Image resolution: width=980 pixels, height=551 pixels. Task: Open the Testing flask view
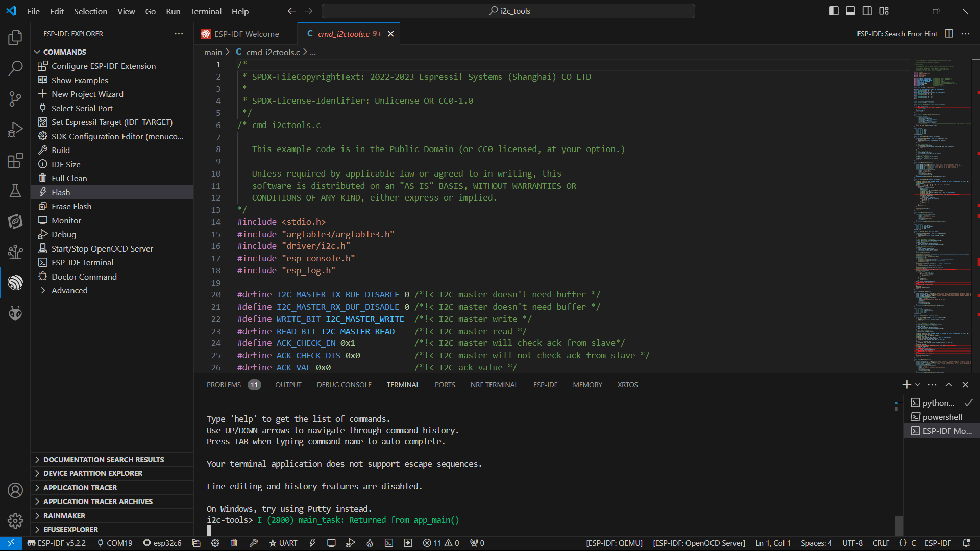tap(15, 191)
